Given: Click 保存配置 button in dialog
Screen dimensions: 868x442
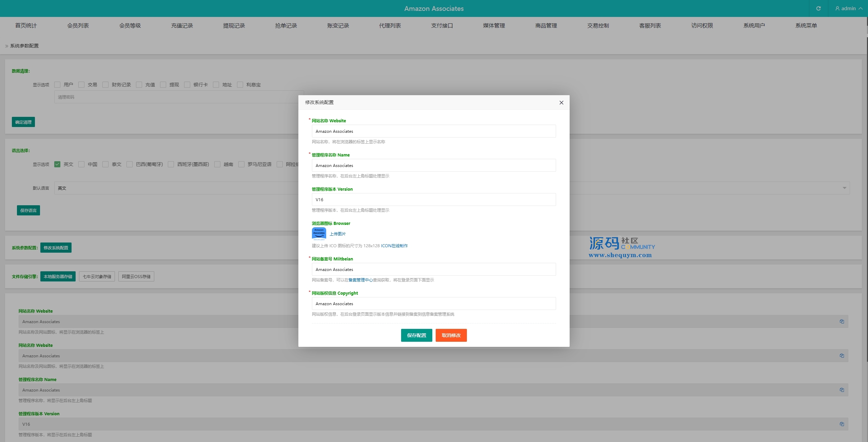Looking at the screenshot, I should [x=416, y=335].
